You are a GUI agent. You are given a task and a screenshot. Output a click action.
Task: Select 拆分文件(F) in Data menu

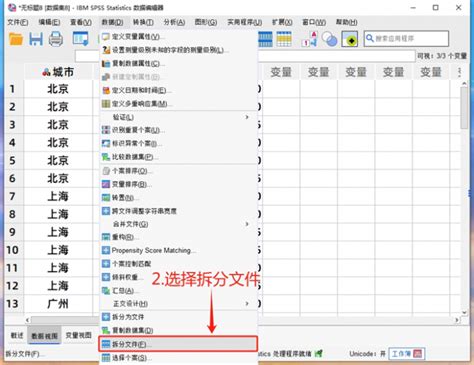(178, 344)
